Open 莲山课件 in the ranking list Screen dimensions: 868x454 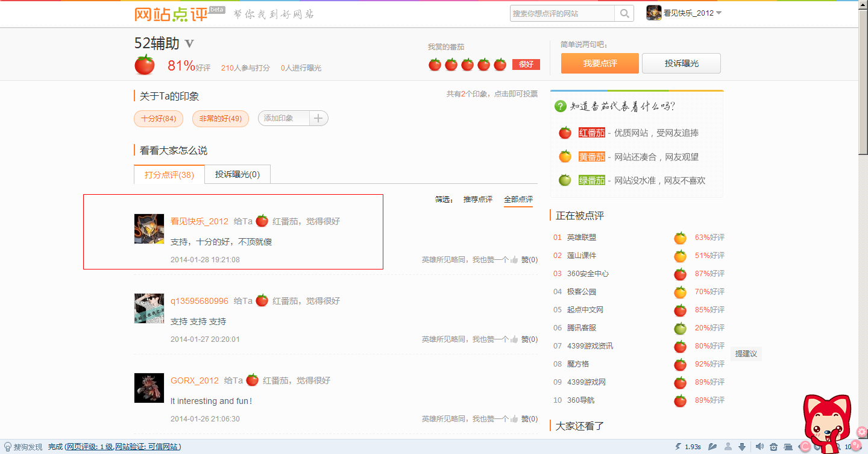pos(582,256)
